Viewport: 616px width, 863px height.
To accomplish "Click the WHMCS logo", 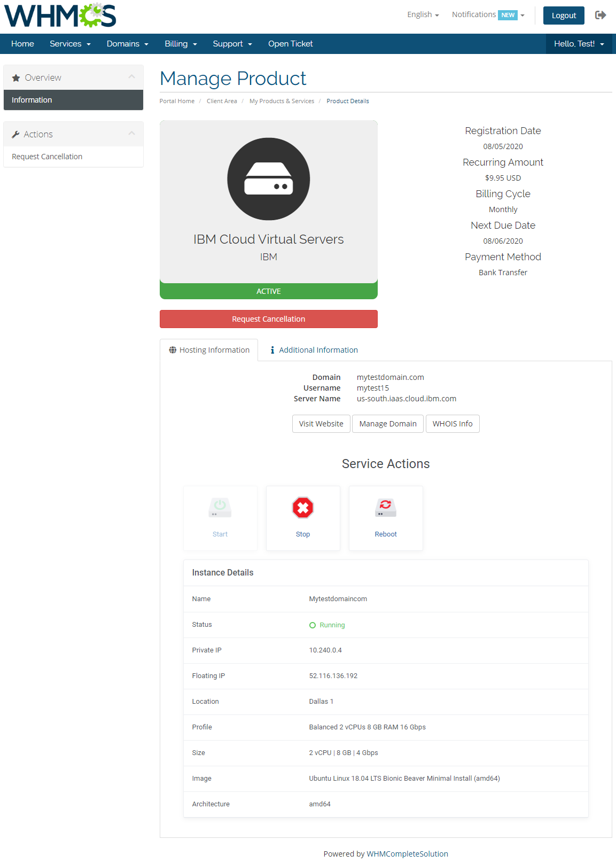I will pyautogui.click(x=60, y=15).
